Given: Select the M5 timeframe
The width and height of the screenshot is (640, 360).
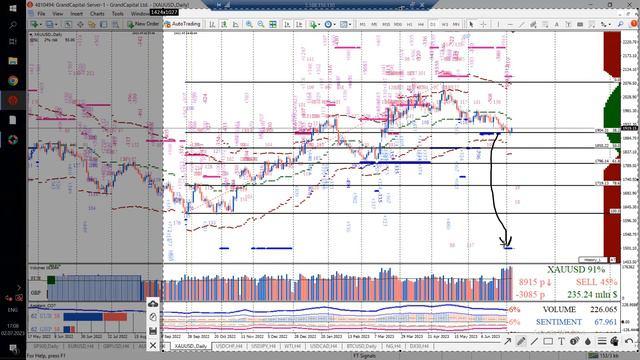Looking at the screenshot, I should pos(374,24).
